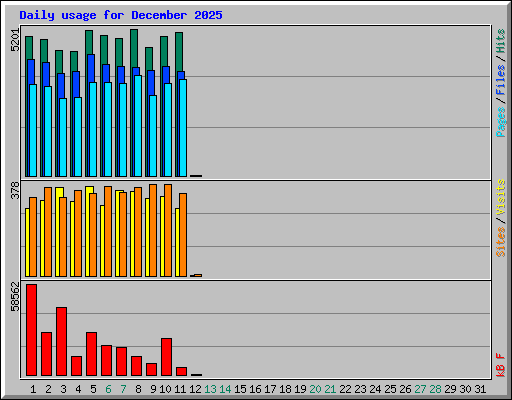512x400 pixels.
Task: Click the Hits legend label
Action: (x=500, y=41)
